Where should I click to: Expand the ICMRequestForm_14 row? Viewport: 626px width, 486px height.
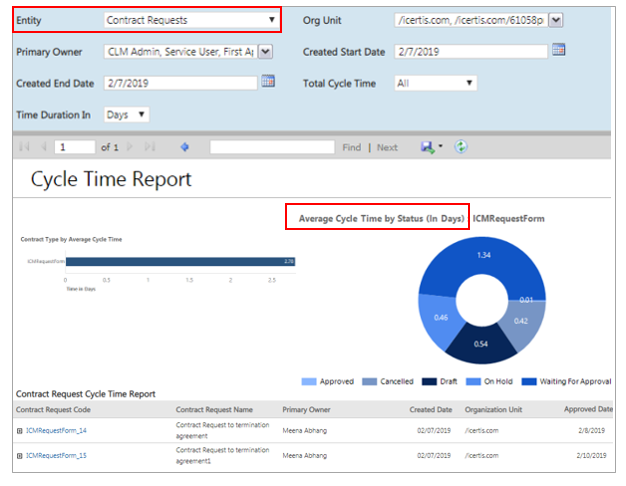pos(19,429)
